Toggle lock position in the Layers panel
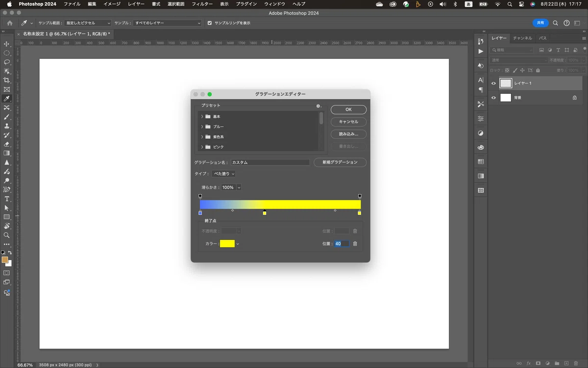The width and height of the screenshot is (588, 368). [x=522, y=70]
